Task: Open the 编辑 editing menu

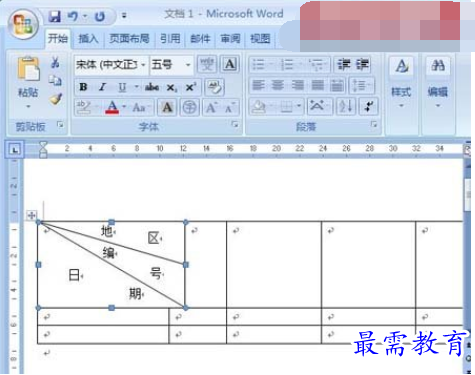Action: (438, 83)
